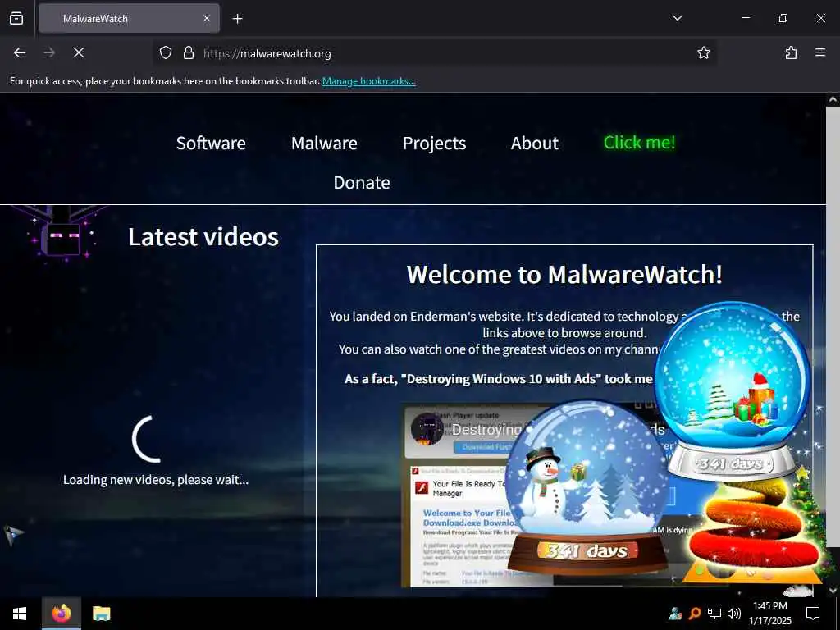Open the Software menu item
This screenshot has width=840, height=630.
click(x=211, y=143)
